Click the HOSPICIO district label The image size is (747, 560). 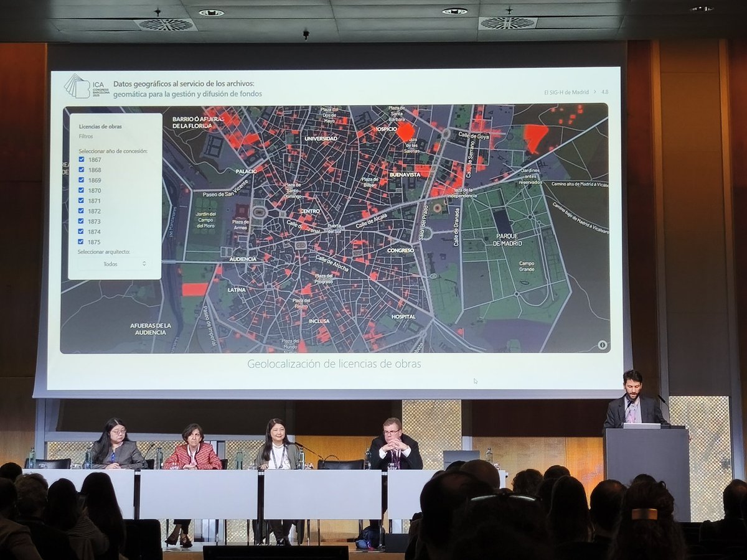coord(386,129)
